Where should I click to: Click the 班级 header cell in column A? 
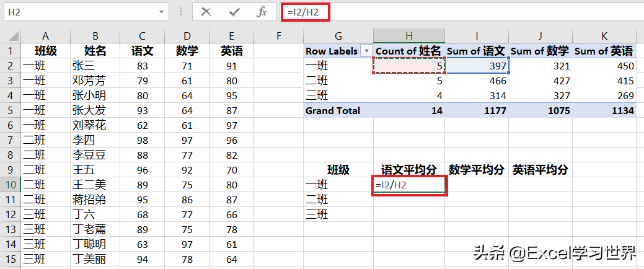coord(46,51)
